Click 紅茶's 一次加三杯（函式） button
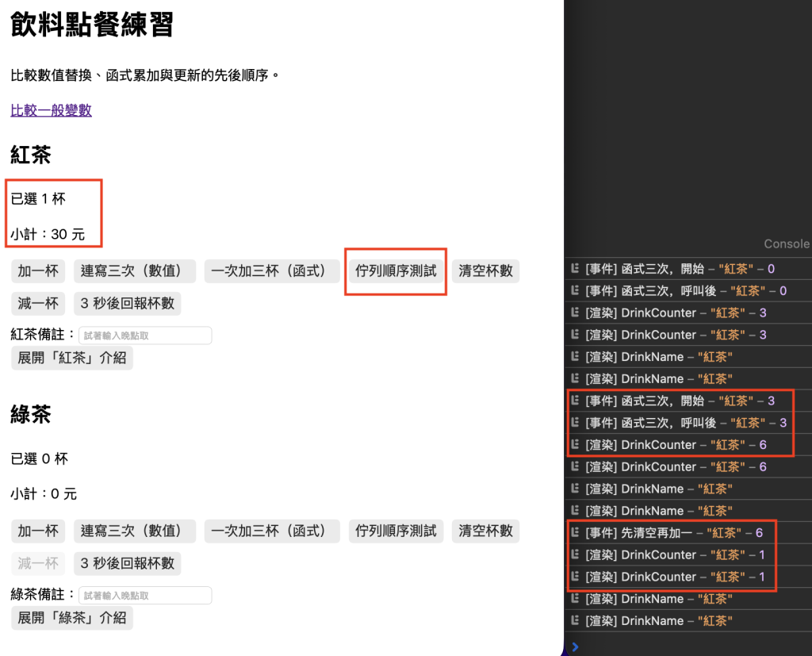 pyautogui.click(x=272, y=271)
